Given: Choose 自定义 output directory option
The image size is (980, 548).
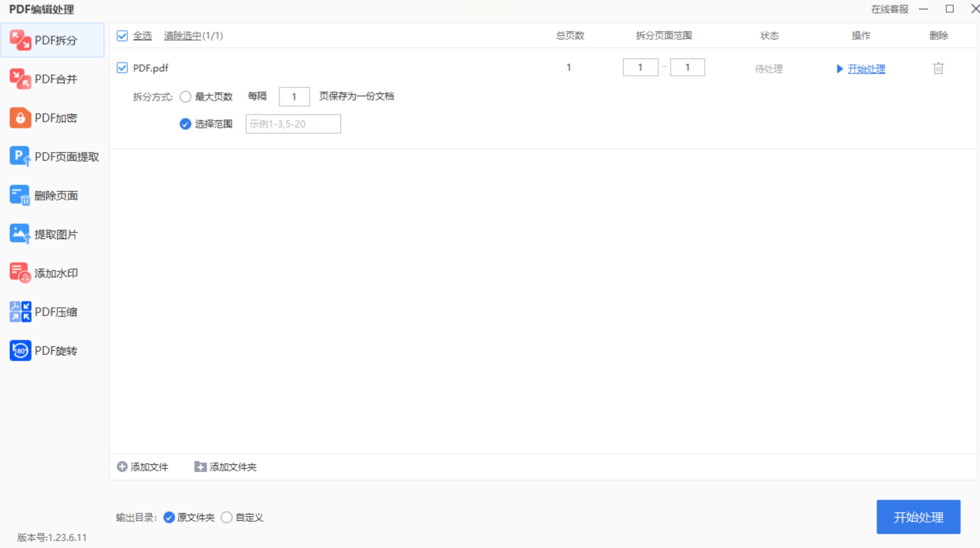Looking at the screenshot, I should pyautogui.click(x=227, y=517).
